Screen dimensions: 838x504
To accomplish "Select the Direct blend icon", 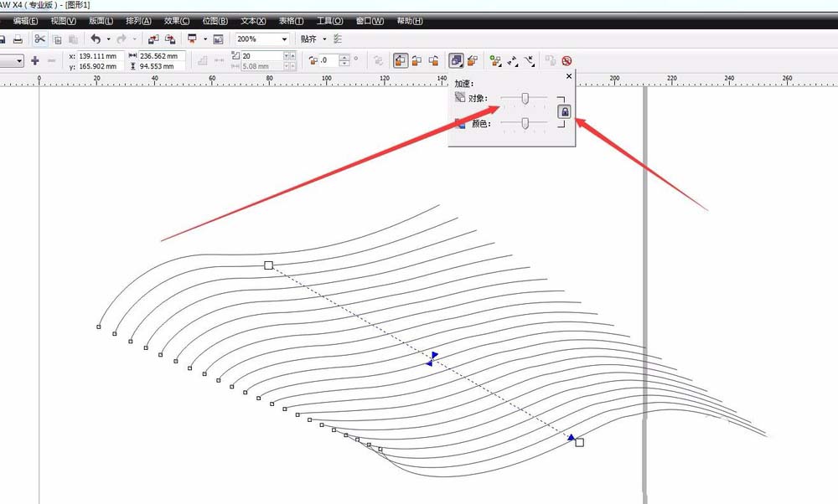I will [x=401, y=60].
